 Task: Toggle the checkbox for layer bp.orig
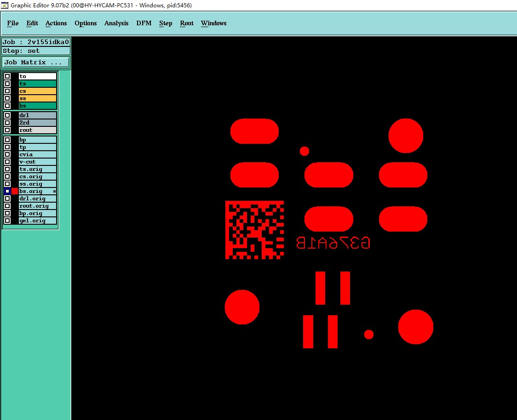[x=7, y=214]
